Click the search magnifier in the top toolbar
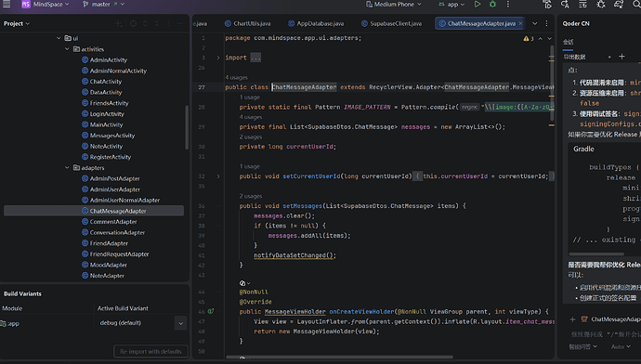This screenshot has width=641, height=364. tap(636, 4)
